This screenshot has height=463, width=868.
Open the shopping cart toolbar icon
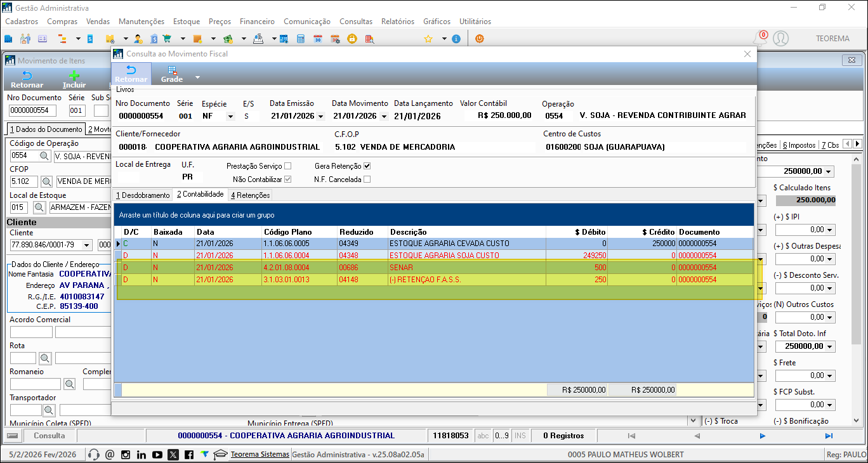(167, 39)
